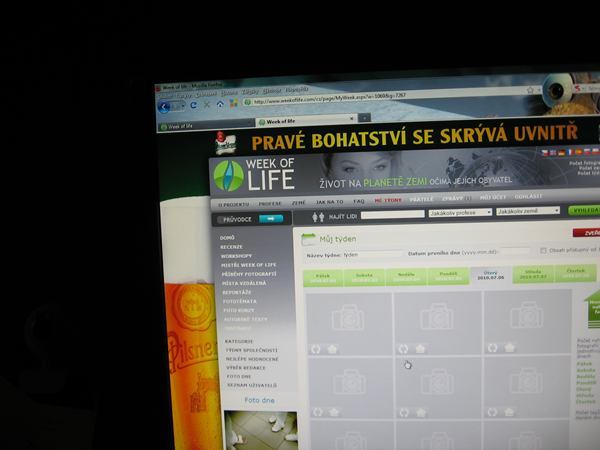
Task: Open FAQ in top navigation
Action: pos(359,201)
